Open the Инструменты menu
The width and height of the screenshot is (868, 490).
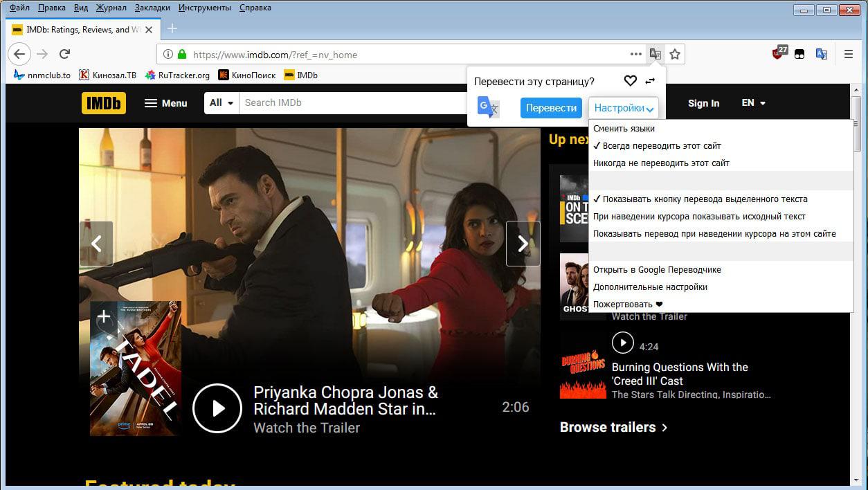pyautogui.click(x=205, y=8)
